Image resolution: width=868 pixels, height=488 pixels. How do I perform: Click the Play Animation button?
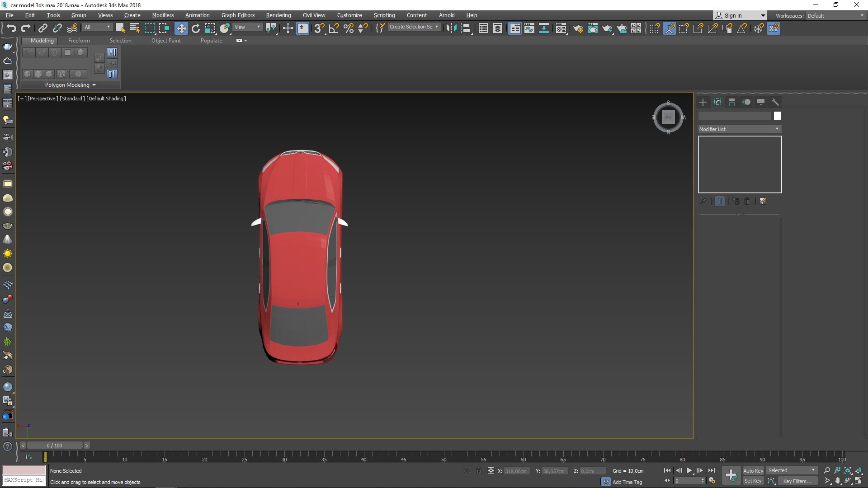point(689,471)
